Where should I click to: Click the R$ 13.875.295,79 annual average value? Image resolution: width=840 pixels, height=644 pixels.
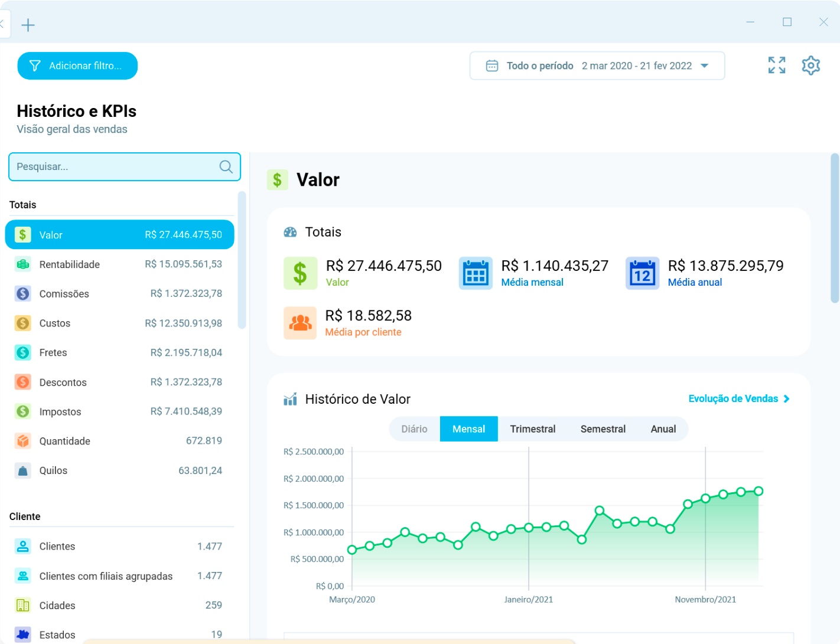coord(726,266)
